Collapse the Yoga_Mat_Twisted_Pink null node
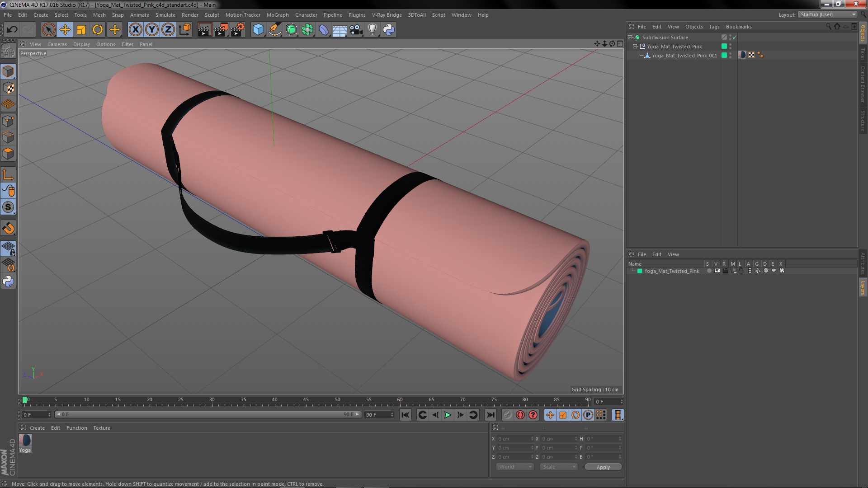 point(635,46)
